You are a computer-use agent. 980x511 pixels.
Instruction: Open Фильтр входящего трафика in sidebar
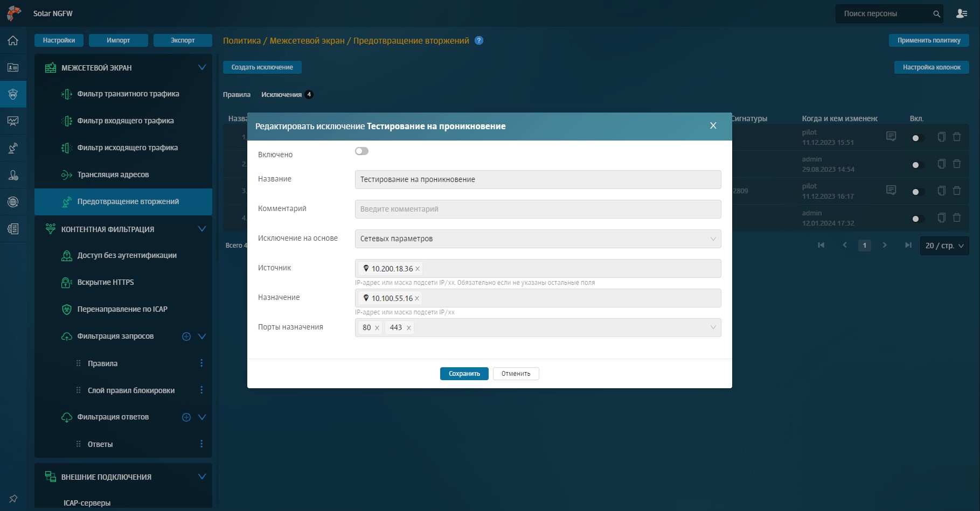(x=126, y=121)
